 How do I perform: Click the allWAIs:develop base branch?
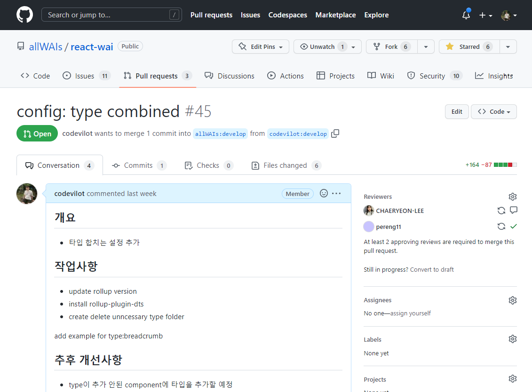220,134
